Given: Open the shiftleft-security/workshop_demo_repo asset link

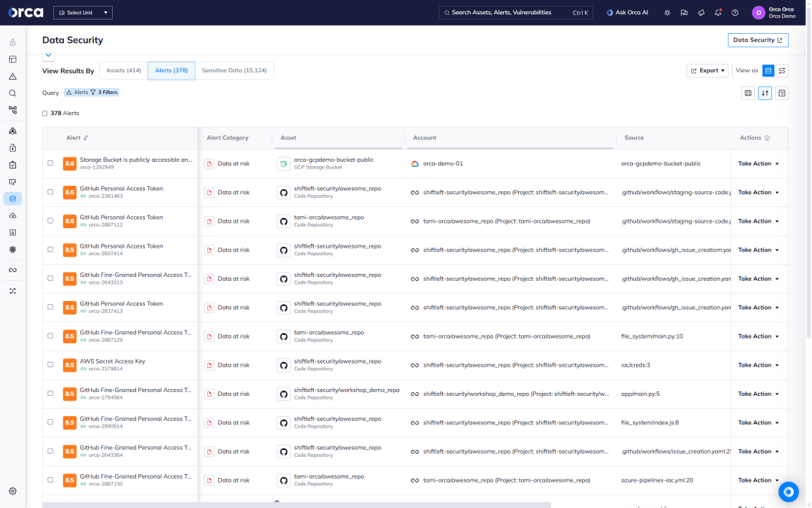Looking at the screenshot, I should [347, 391].
